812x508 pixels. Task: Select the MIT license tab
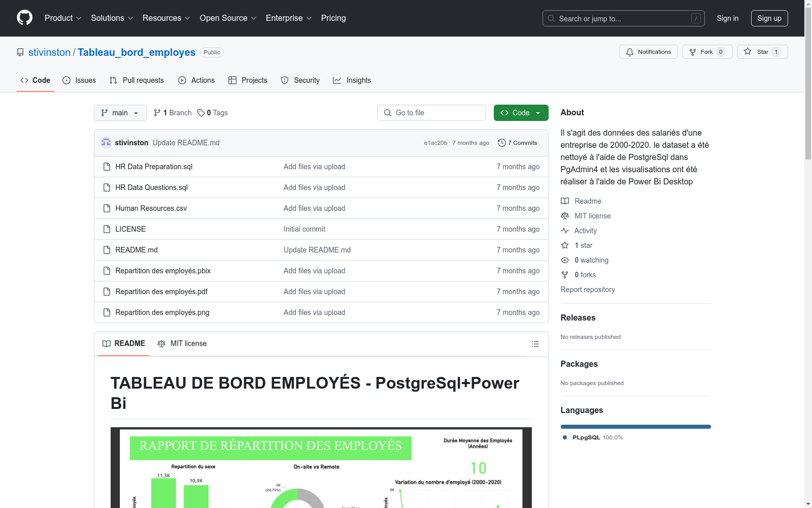coord(182,343)
